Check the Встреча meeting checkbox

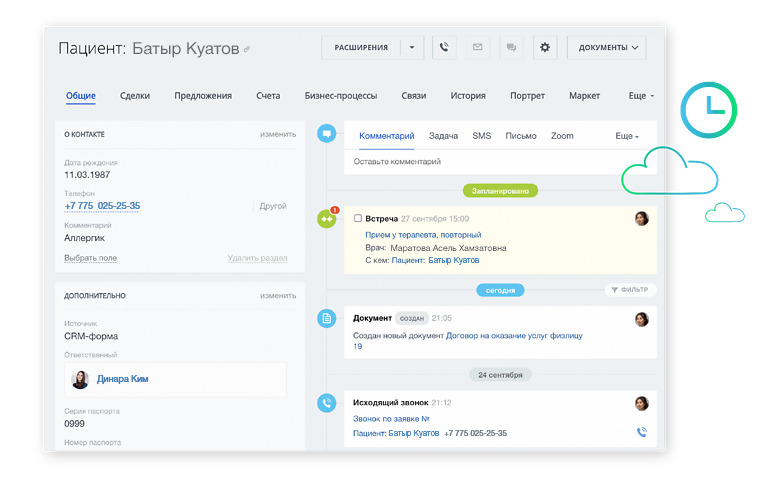(358, 218)
